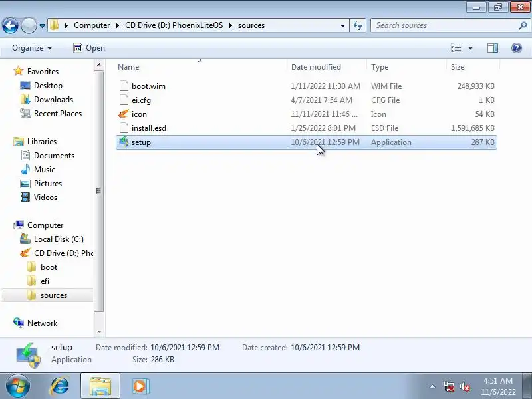The width and height of the screenshot is (532, 399).
Task: Open Favorites in the navigation pane
Action: tap(43, 72)
